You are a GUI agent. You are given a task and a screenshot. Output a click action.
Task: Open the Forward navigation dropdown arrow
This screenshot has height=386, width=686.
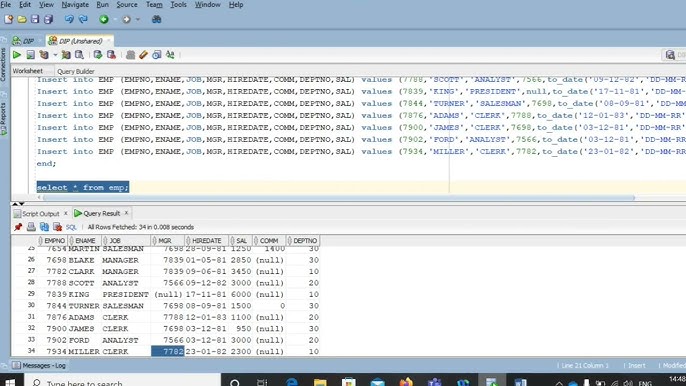(138, 20)
